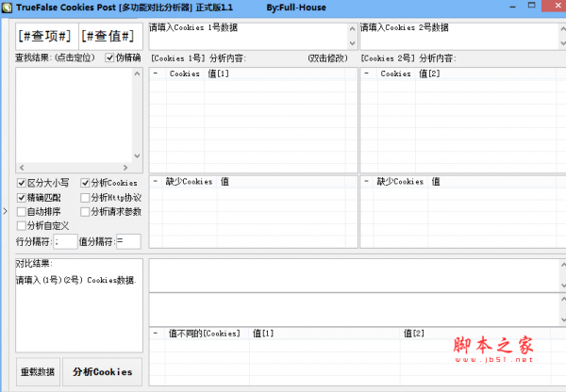
Task: Click the Cookies column header in table 2
Action: 396,73
